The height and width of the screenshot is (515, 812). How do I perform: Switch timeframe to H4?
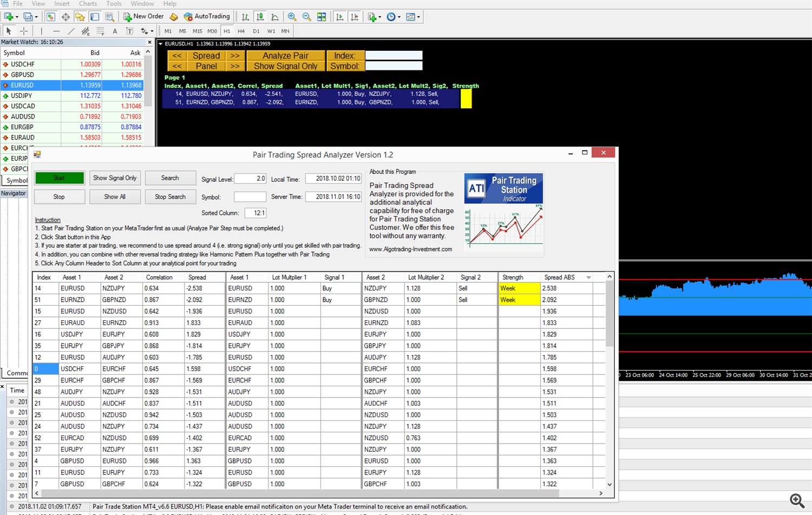(241, 31)
